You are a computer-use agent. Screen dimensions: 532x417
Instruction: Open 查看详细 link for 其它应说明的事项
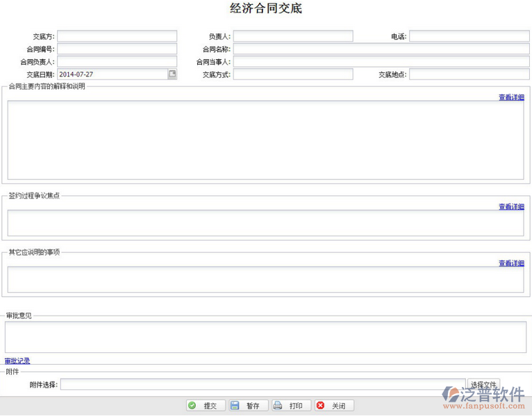click(511, 263)
